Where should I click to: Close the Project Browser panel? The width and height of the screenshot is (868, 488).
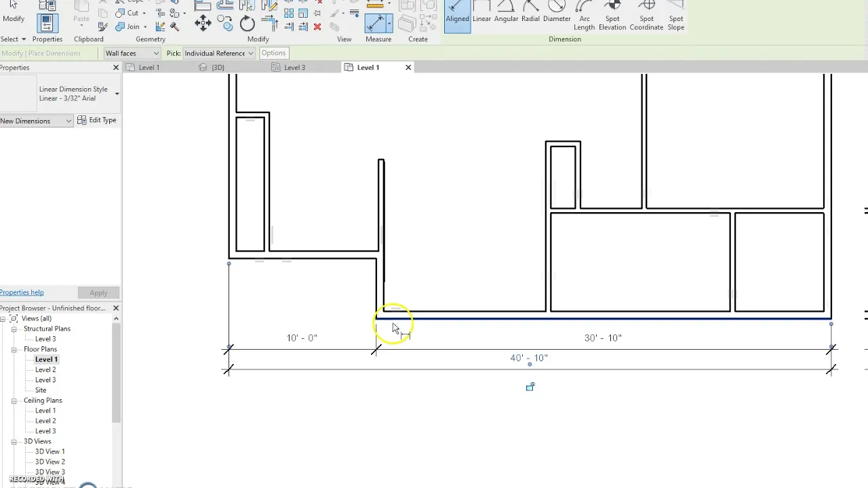click(116, 308)
